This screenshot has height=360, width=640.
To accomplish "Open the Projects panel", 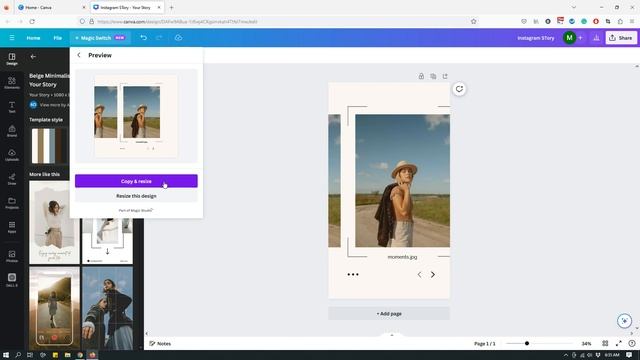I will 12,203.
